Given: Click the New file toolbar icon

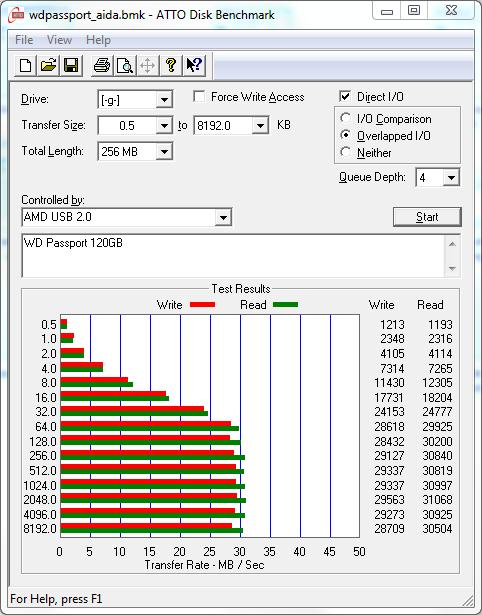Looking at the screenshot, I should [x=25, y=65].
